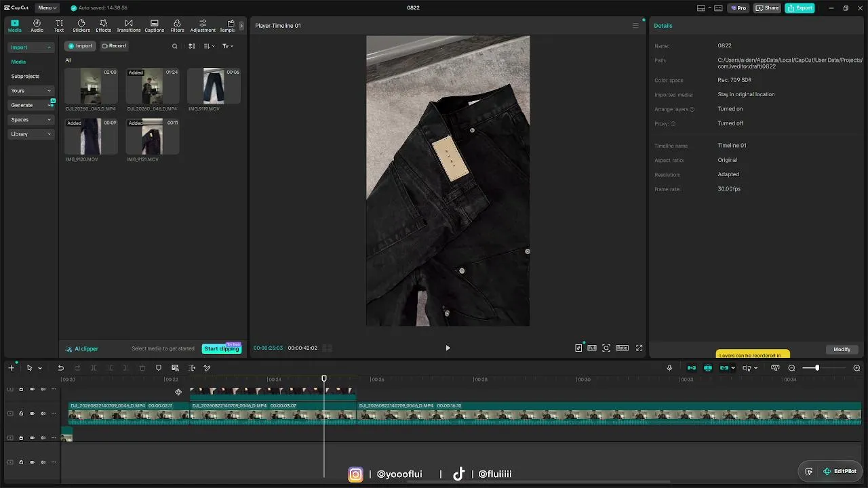Expand the Library section
Viewport: 868px width, 488px height.
pyautogui.click(x=31, y=134)
